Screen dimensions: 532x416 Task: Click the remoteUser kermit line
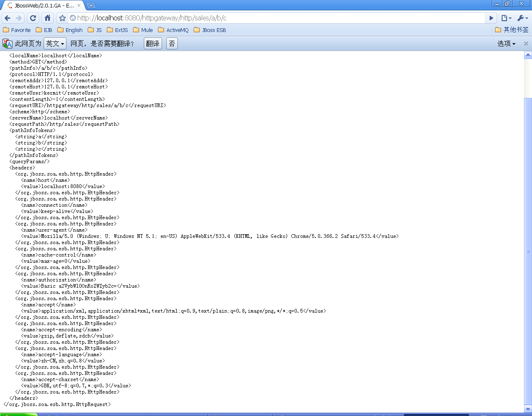54,93
